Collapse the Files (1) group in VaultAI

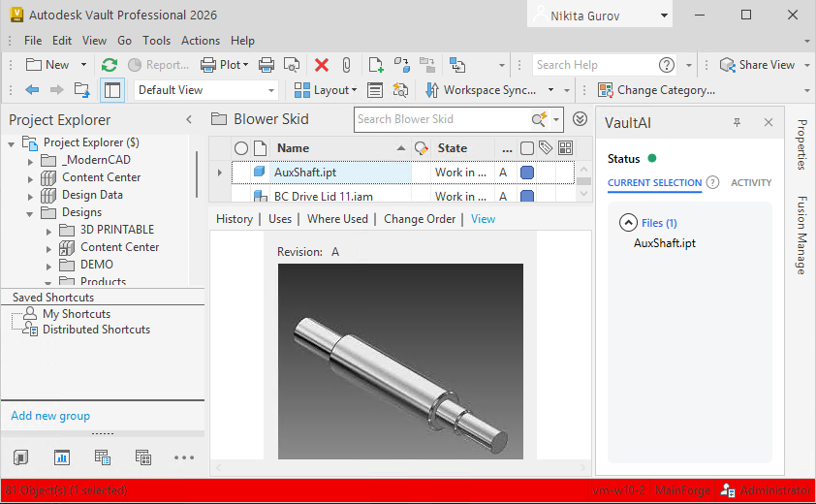[x=628, y=223]
